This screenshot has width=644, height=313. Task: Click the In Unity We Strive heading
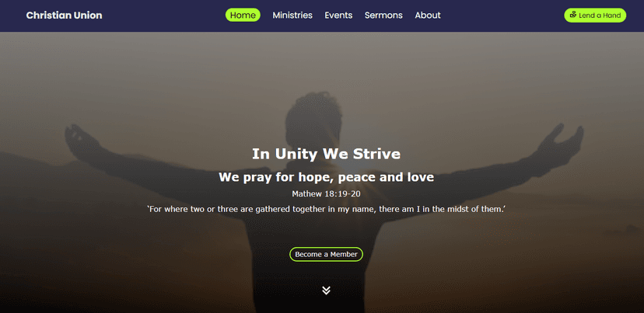pyautogui.click(x=326, y=155)
